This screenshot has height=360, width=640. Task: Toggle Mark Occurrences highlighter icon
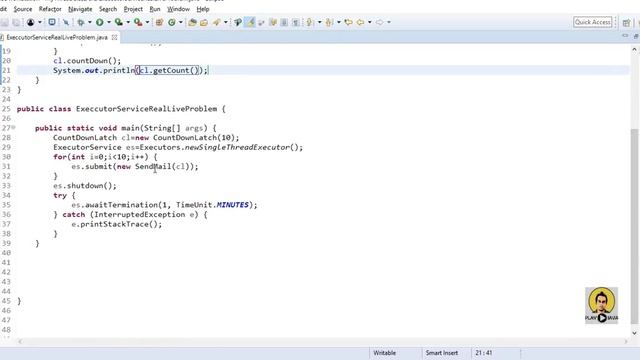point(250,22)
